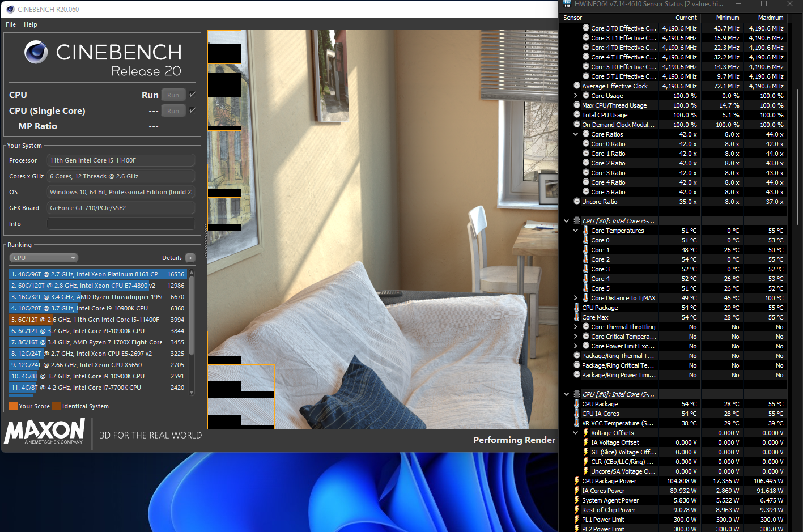Click the ranking Details arrow button

[190, 258]
